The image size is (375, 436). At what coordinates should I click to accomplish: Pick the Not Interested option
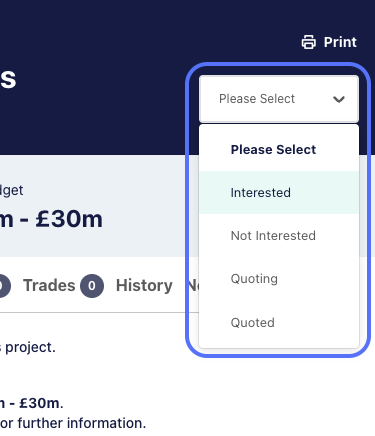(279, 236)
